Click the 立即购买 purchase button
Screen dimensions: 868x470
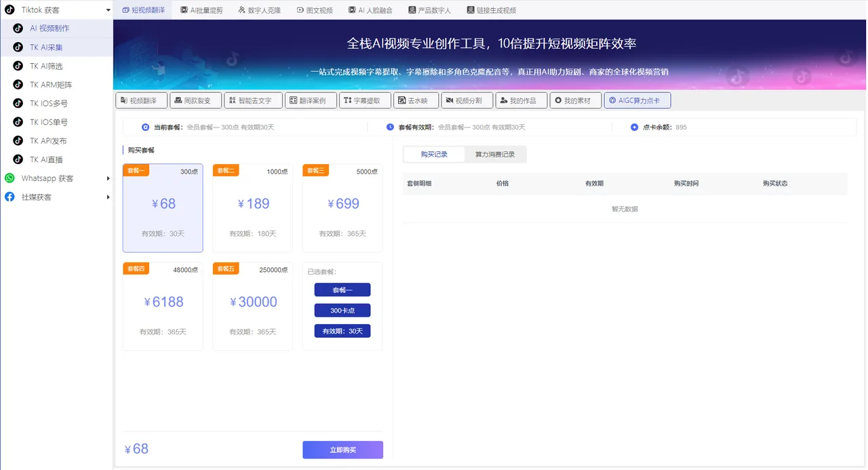pos(342,450)
